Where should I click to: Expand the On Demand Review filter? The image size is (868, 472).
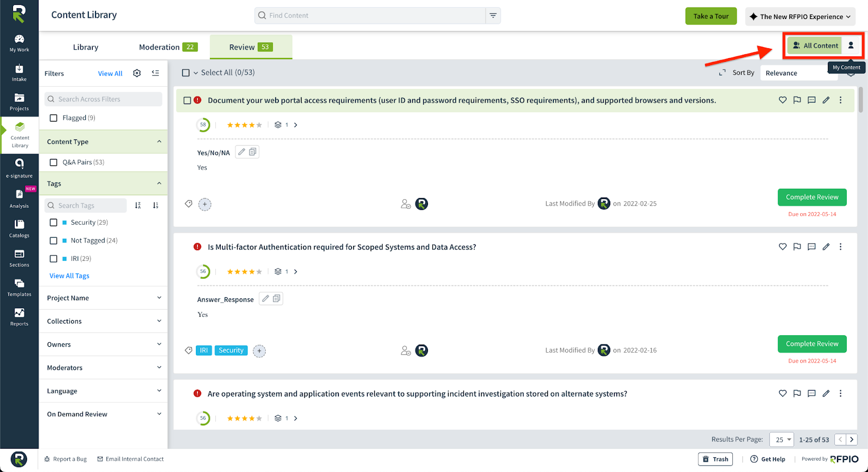[103, 414]
